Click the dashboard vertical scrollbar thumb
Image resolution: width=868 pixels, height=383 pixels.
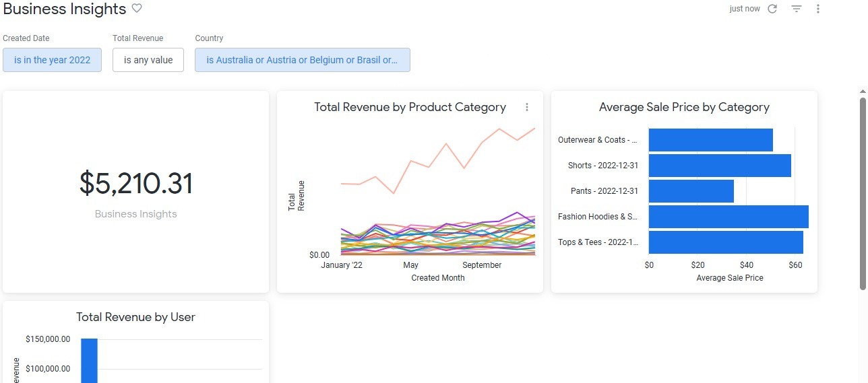pos(863,194)
